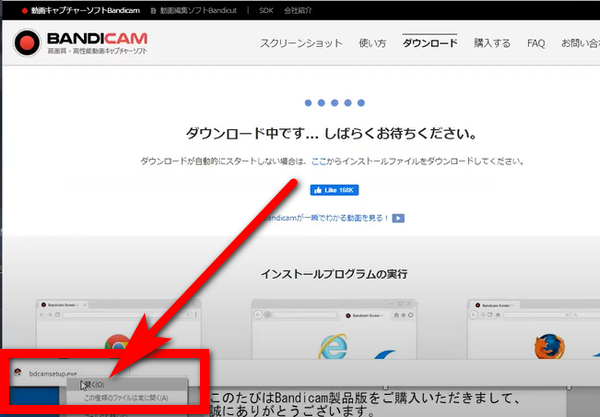Screen dimensions: 600x417
Task: Click the Firefox illustration logo
Action: pos(549,346)
